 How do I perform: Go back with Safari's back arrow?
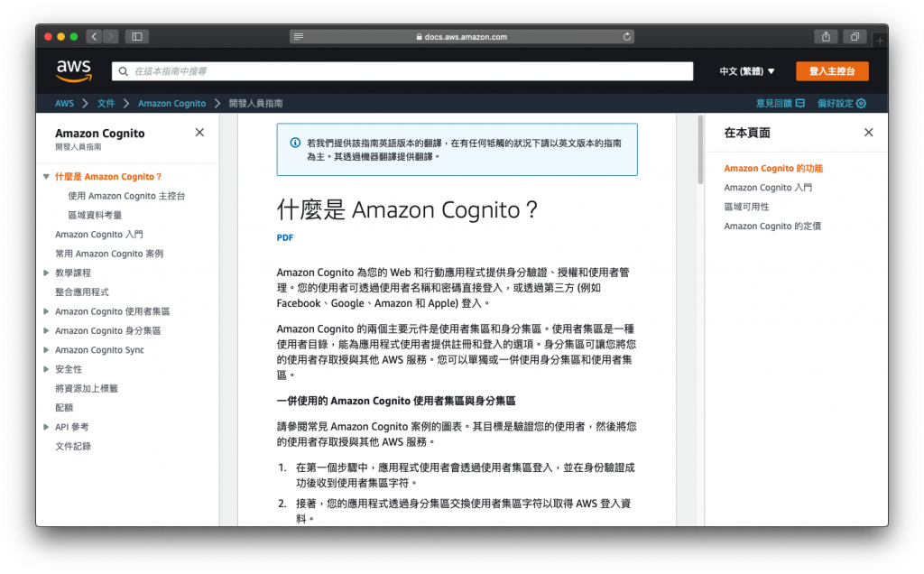tap(94, 36)
